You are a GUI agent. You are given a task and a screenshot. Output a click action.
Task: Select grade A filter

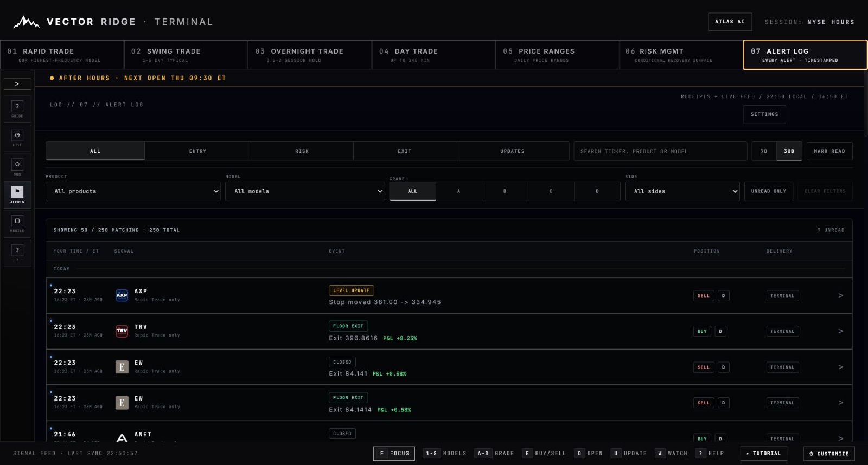click(459, 191)
